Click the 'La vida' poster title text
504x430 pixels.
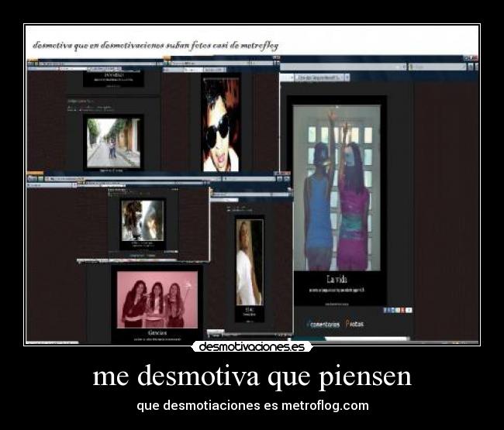337,280
